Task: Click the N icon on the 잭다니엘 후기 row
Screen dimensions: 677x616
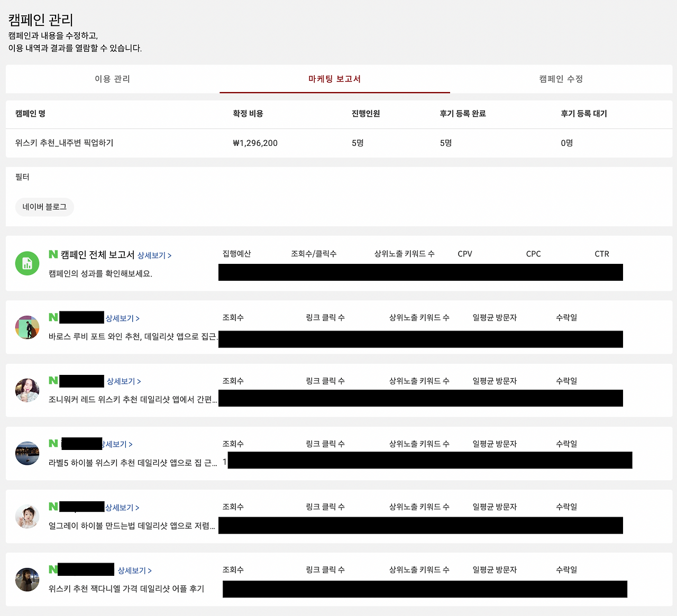Action: [x=53, y=569]
